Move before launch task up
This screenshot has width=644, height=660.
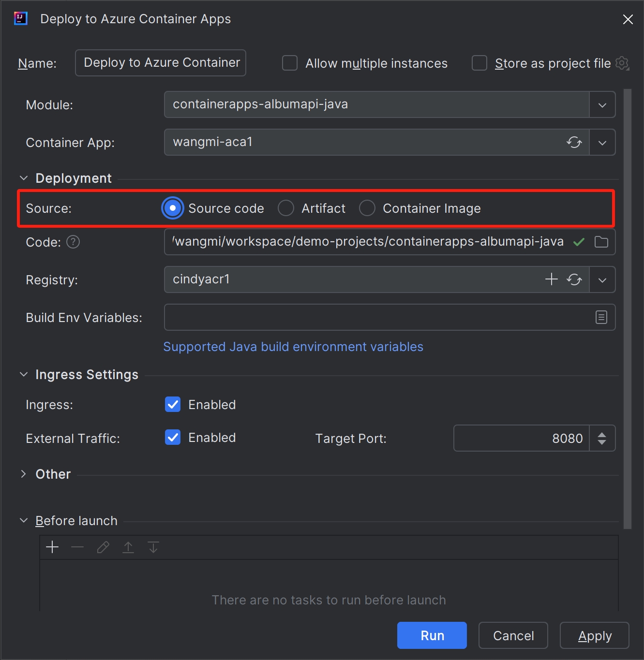[128, 547]
